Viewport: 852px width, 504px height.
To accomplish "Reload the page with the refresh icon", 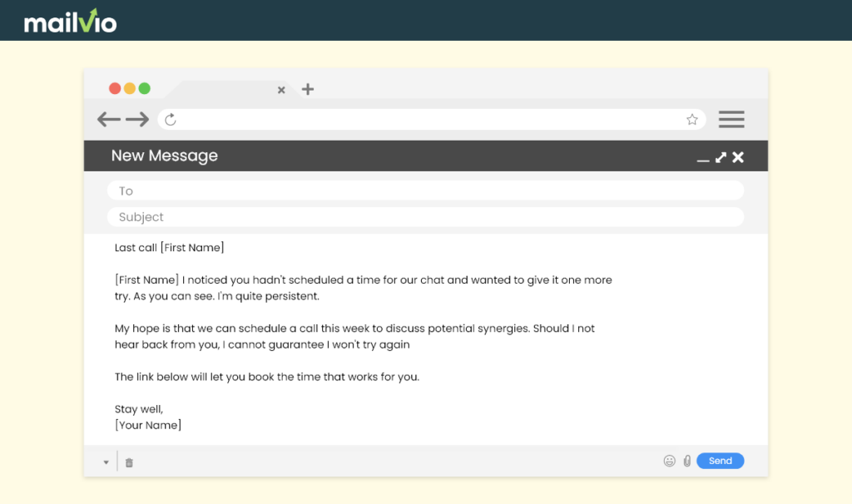I will tap(171, 120).
